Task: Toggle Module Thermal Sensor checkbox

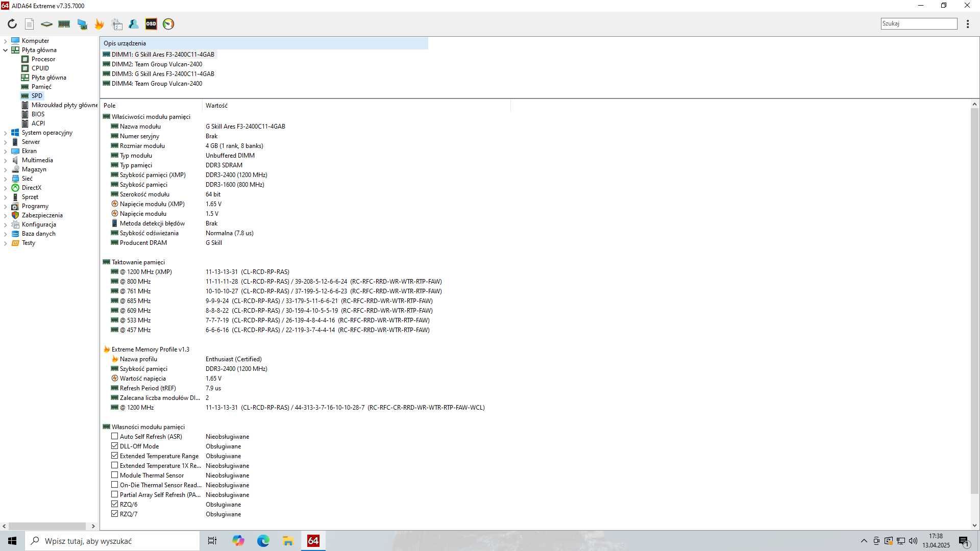Action: 114,475
